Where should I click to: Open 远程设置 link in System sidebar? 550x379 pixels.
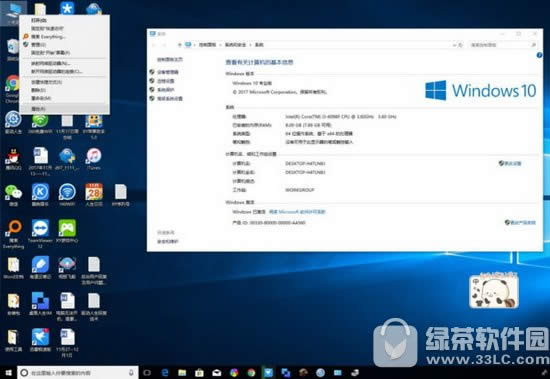(x=165, y=81)
